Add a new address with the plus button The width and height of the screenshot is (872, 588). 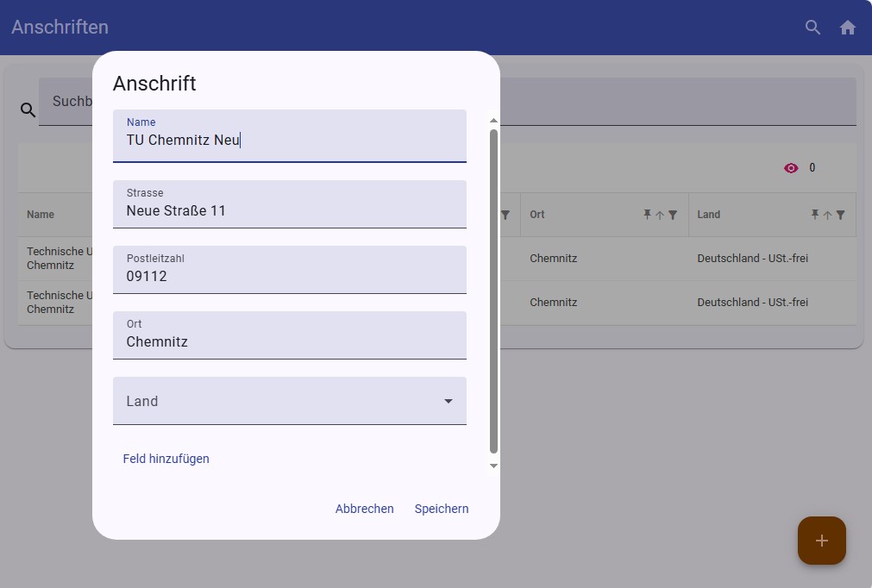(822, 541)
